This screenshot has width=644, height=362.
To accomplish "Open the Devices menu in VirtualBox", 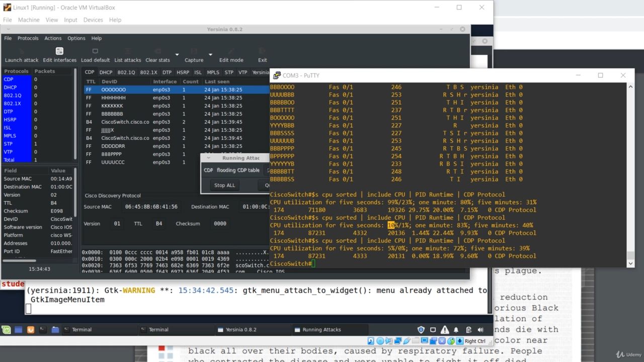I will 93,20.
